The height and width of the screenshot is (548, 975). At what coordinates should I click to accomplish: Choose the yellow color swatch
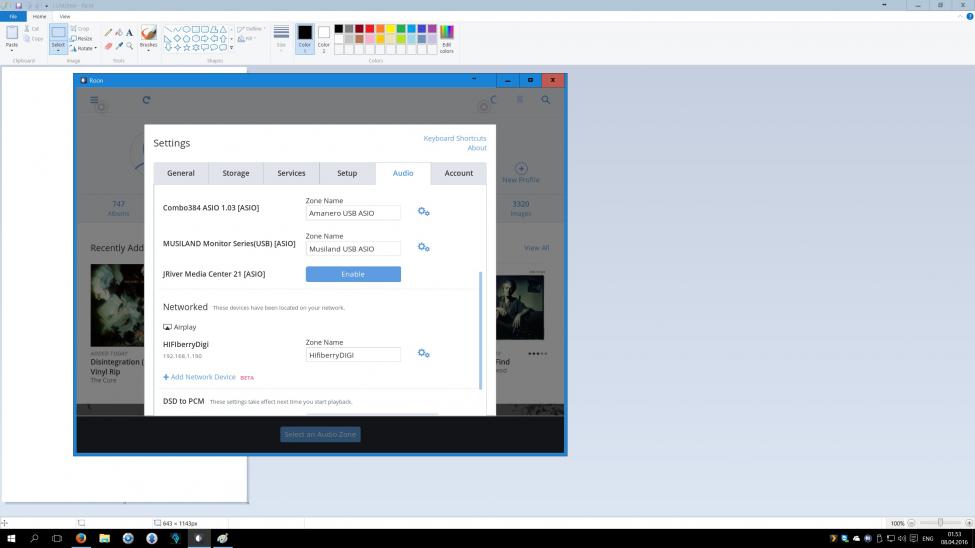click(x=390, y=29)
